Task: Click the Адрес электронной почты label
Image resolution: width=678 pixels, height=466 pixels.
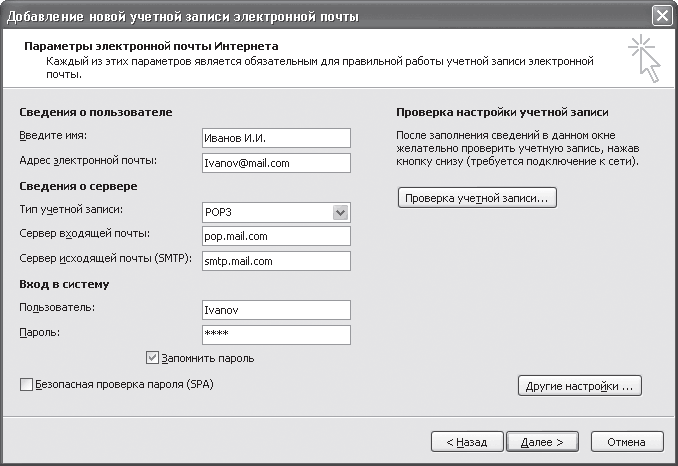Action: (x=88, y=161)
